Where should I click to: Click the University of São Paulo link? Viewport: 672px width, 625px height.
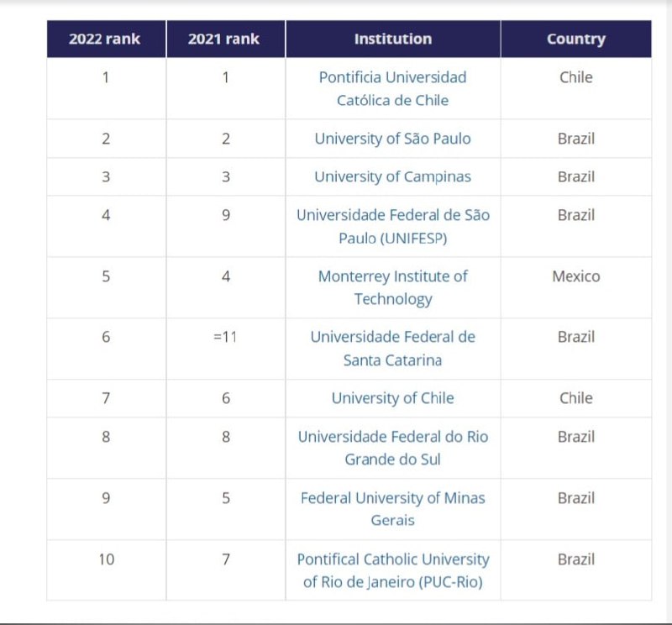pyautogui.click(x=392, y=139)
